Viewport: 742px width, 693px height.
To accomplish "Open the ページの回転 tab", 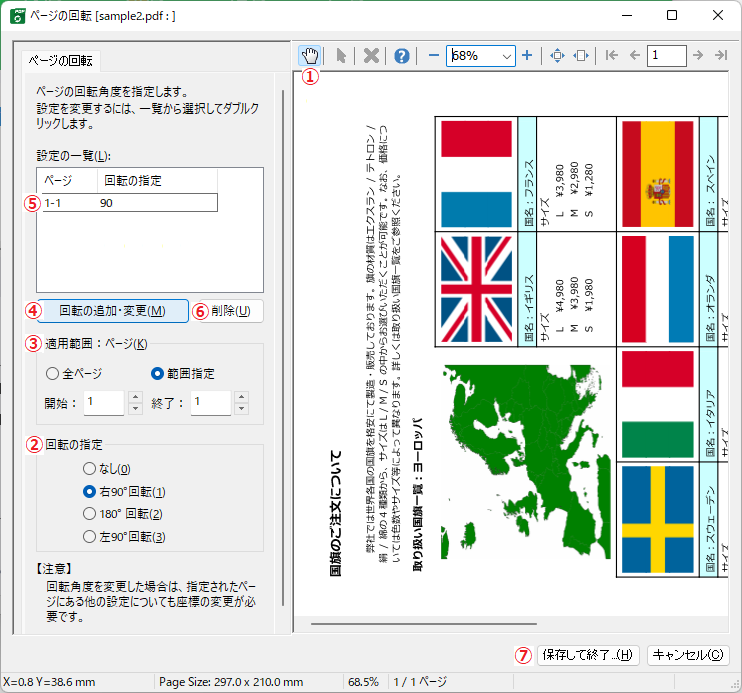I will 61,61.
